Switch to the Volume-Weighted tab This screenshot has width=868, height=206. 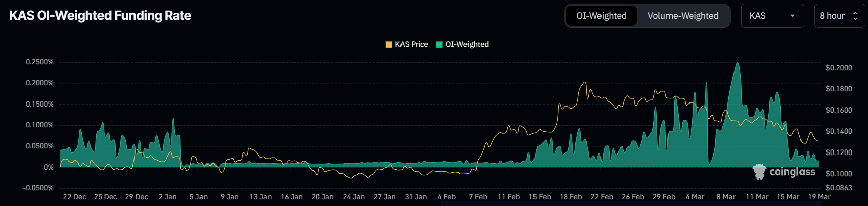(683, 16)
